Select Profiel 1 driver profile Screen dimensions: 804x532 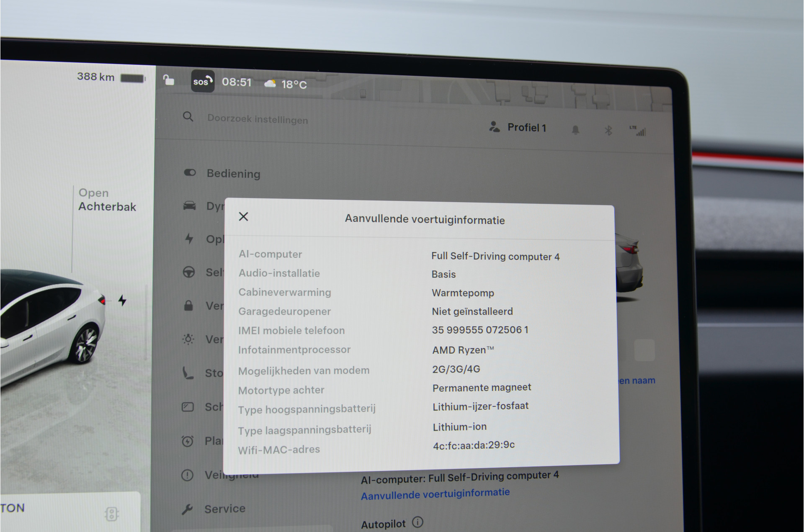point(527,127)
